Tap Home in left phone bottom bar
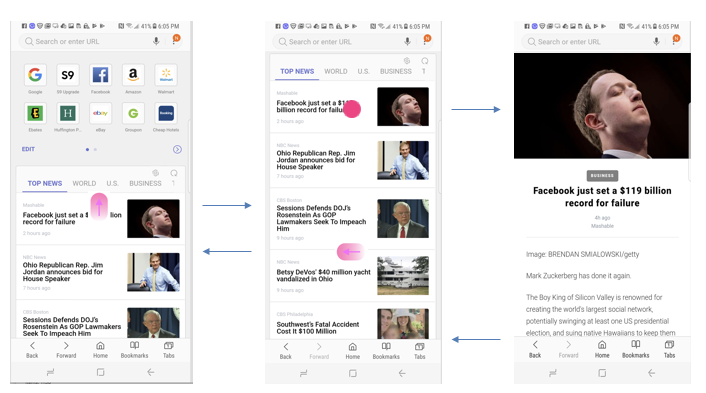The image size is (706, 393). click(100, 350)
